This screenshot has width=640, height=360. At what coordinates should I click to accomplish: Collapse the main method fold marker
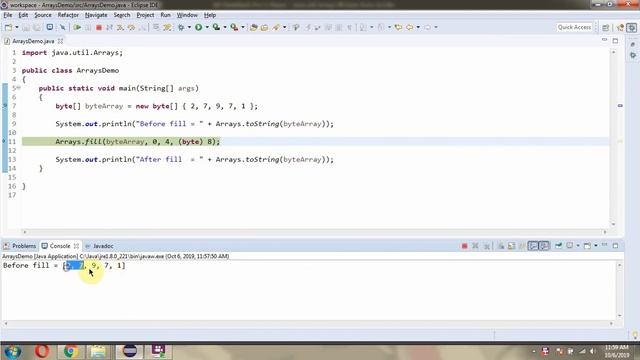[19, 88]
